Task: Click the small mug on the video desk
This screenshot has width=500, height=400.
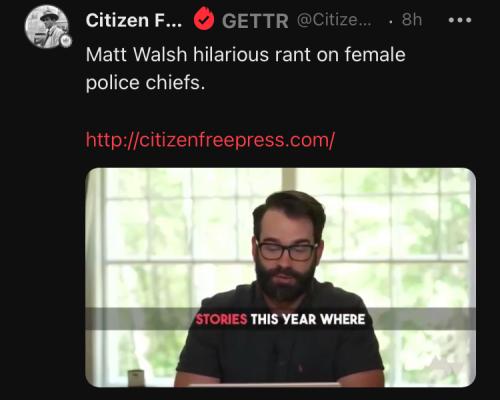Action: [136, 377]
